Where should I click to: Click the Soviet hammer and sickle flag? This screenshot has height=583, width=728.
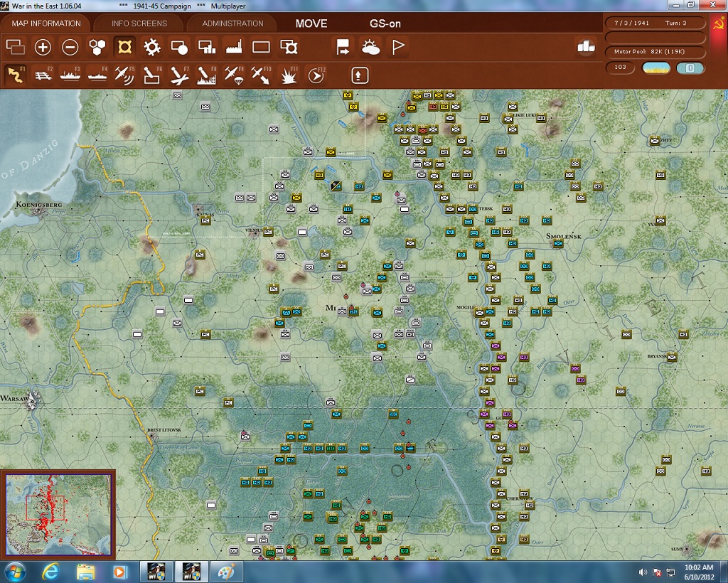pyautogui.click(x=718, y=23)
